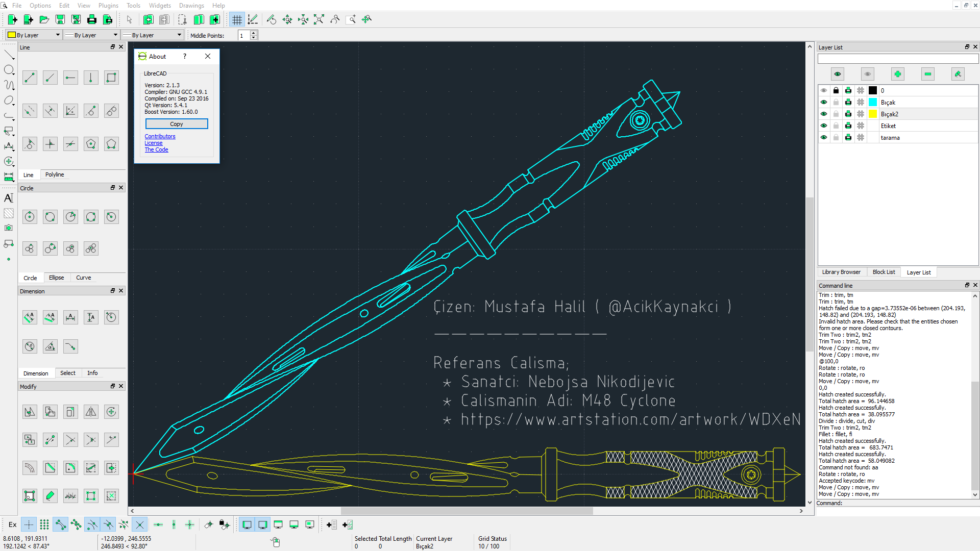This screenshot has width=980, height=551.
Task: Click Copy button in About dialog
Action: [177, 124]
